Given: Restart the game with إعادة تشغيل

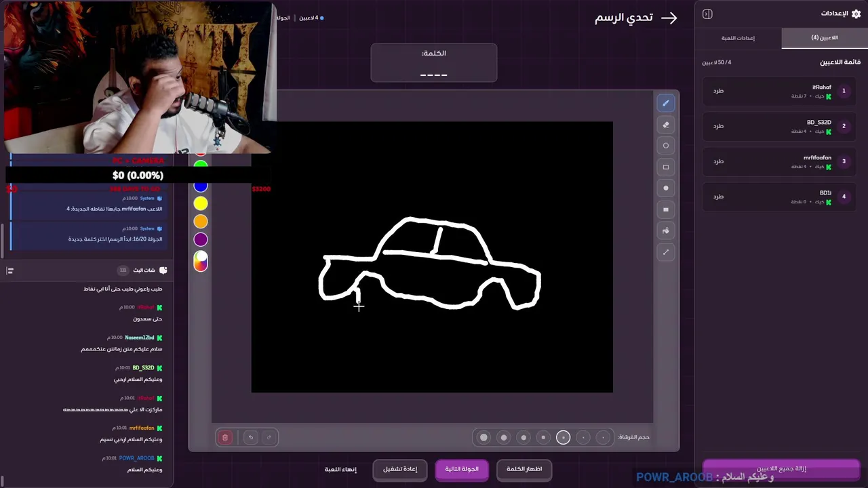Looking at the screenshot, I should pos(399,469).
